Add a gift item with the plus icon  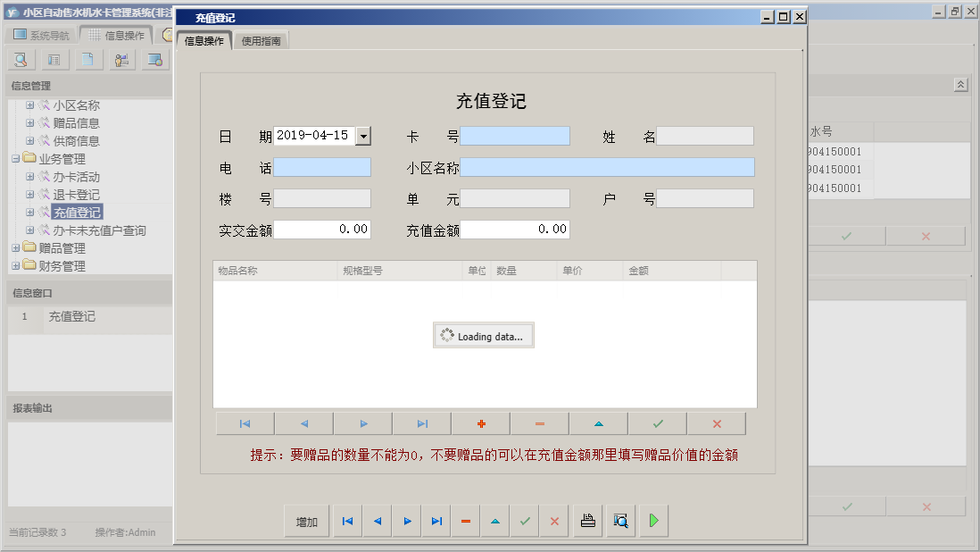tap(479, 422)
